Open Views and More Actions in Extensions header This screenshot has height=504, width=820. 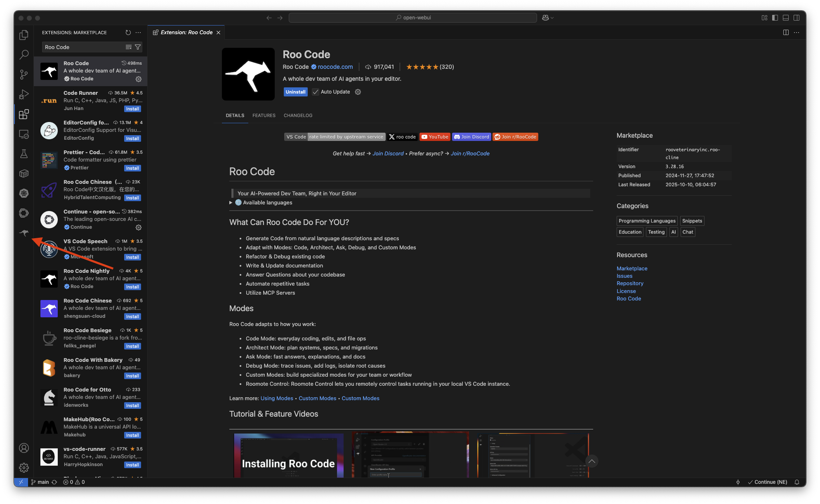pyautogui.click(x=138, y=33)
